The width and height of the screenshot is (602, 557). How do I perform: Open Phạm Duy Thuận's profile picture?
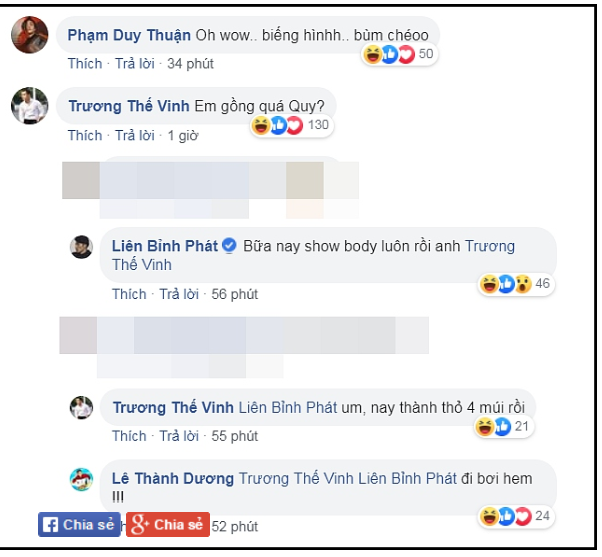pos(30,35)
